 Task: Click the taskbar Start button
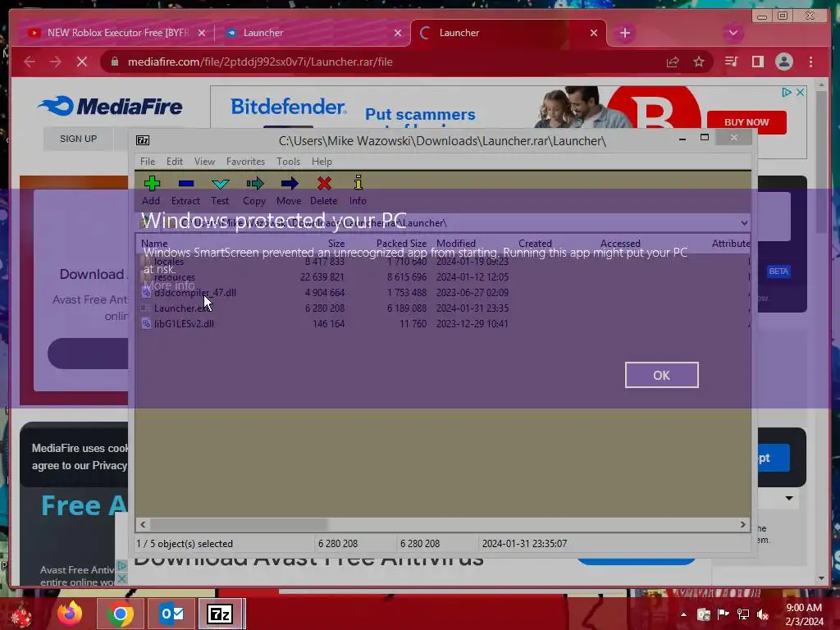pyautogui.click(x=22, y=614)
